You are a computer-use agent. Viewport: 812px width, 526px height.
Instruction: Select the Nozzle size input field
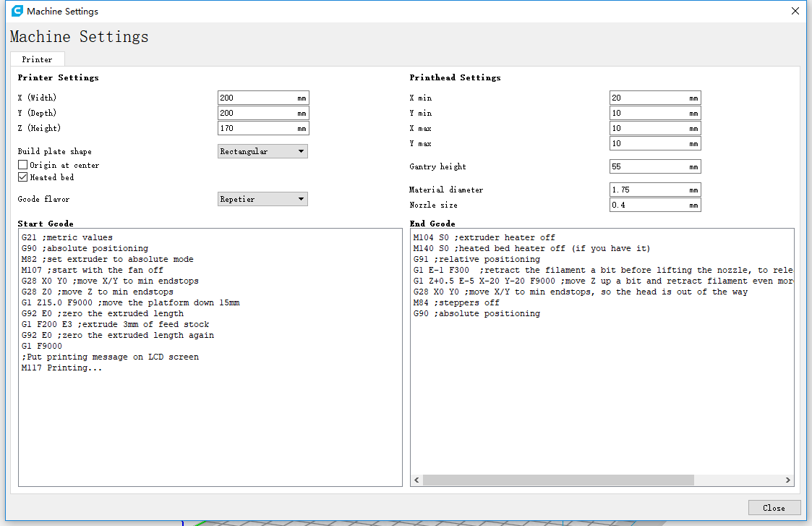[649, 205]
